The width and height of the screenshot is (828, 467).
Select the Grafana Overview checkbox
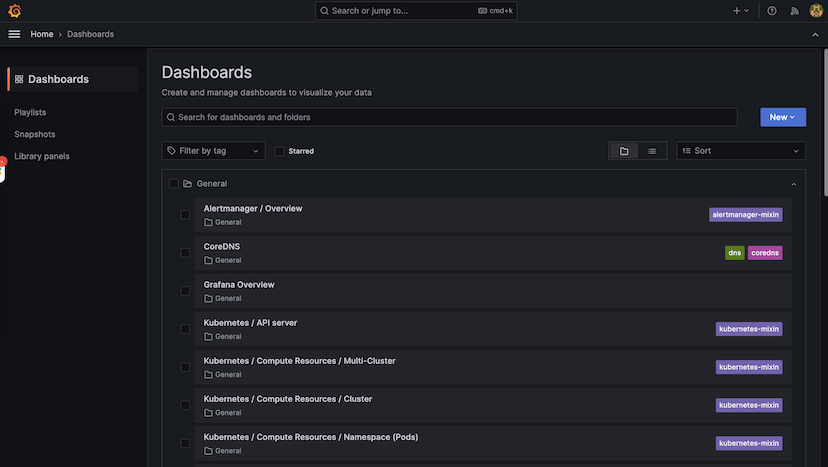[185, 291]
